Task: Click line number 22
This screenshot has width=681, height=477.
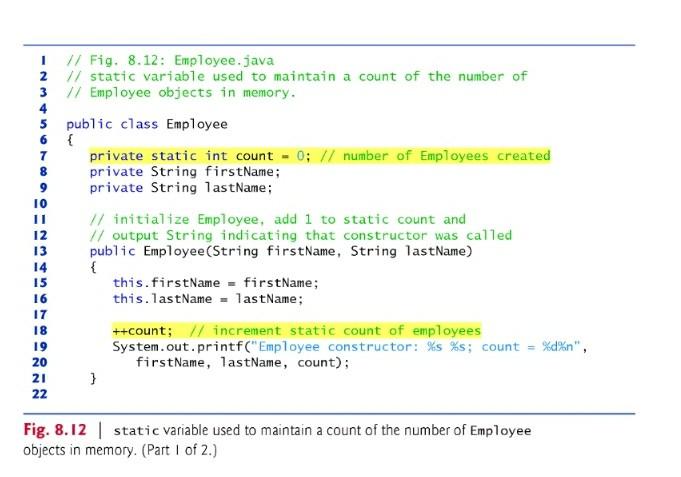Action: coord(40,394)
